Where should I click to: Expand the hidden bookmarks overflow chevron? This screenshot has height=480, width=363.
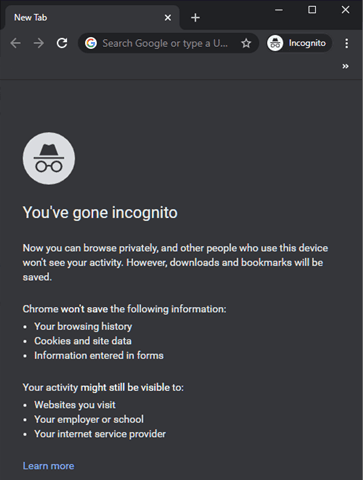click(345, 66)
